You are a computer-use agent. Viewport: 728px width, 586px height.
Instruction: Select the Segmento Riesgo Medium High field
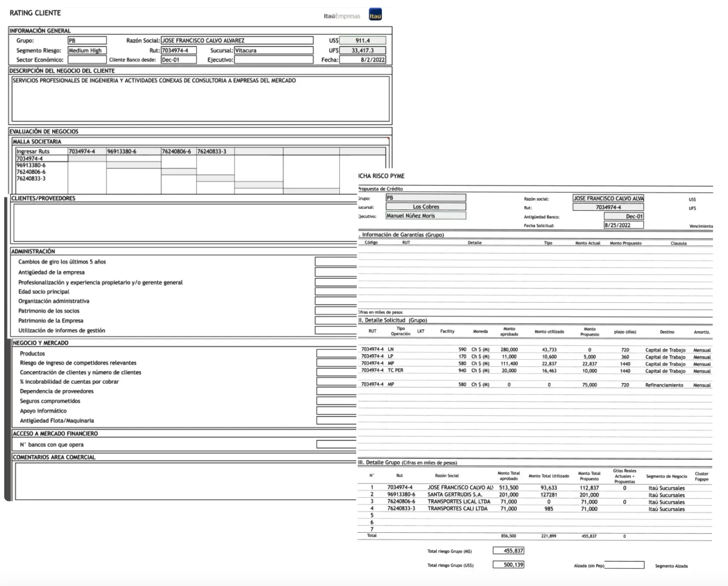[x=87, y=50]
